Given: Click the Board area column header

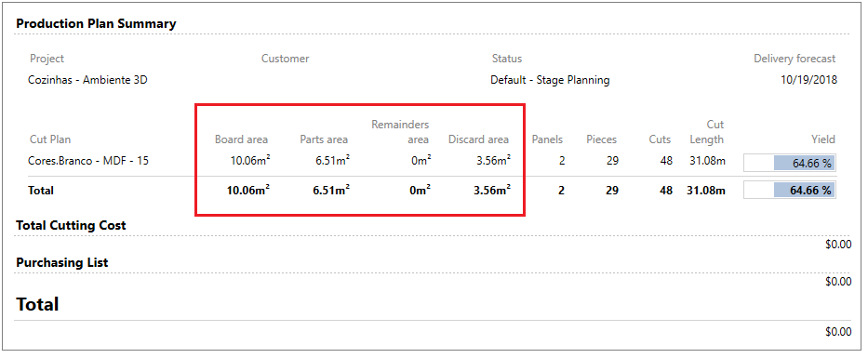Looking at the screenshot, I should pyautogui.click(x=241, y=139).
